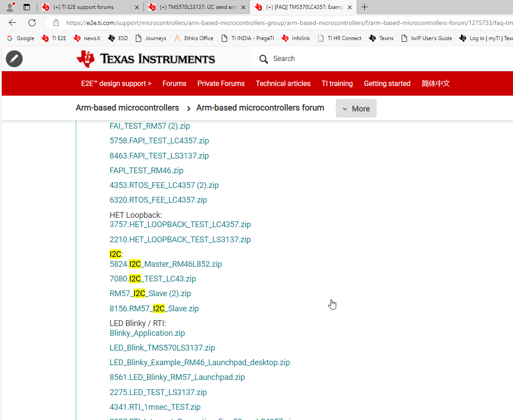Download 7080.I2C_TEST_LC43.zip
The height and width of the screenshot is (420, 513).
pos(153,279)
